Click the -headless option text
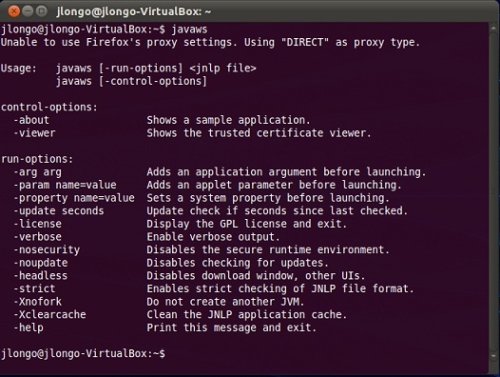 41,276
